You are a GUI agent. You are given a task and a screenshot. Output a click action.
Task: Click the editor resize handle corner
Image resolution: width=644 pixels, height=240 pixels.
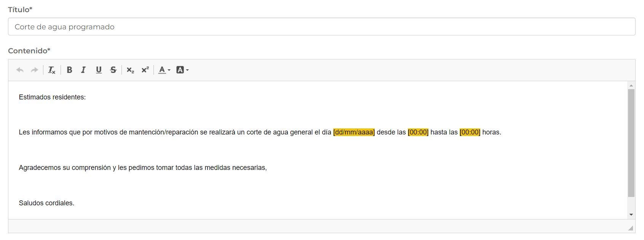click(631, 228)
